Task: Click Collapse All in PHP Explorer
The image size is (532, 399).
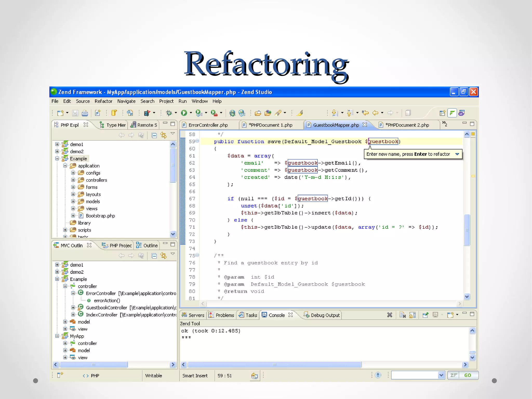Action: [x=154, y=135]
